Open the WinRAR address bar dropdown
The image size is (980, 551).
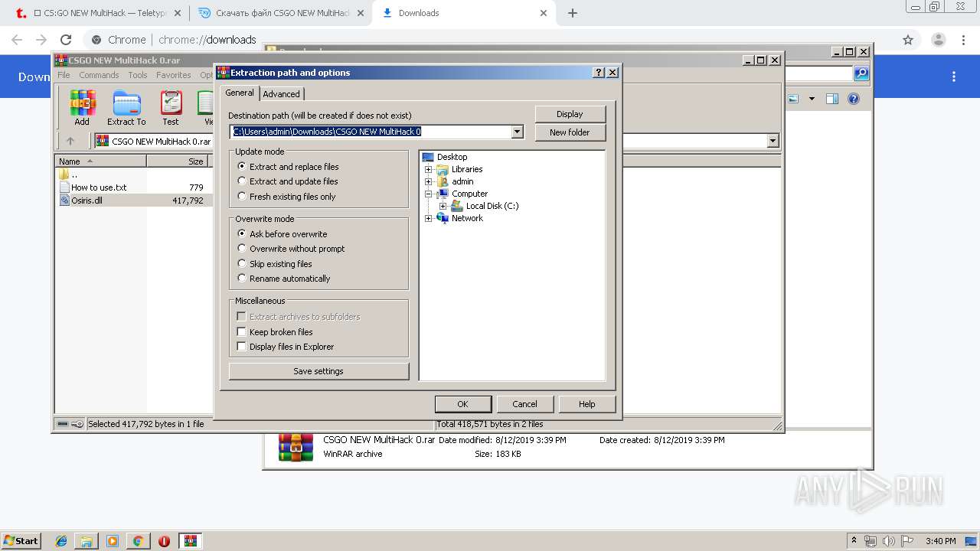(773, 141)
